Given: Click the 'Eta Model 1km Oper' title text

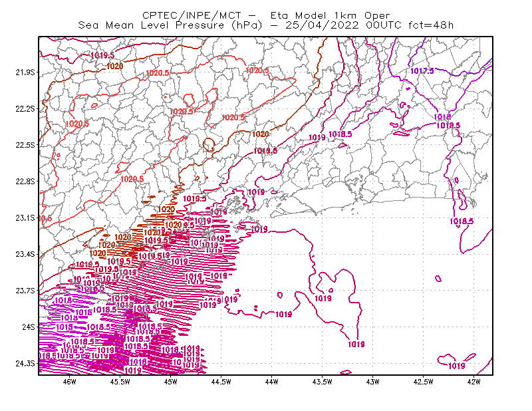Looking at the screenshot, I should [330, 15].
